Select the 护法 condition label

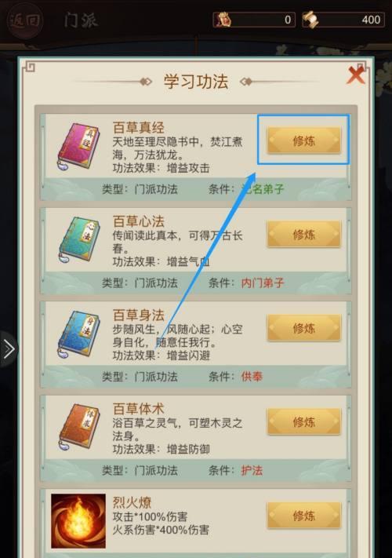[252, 470]
